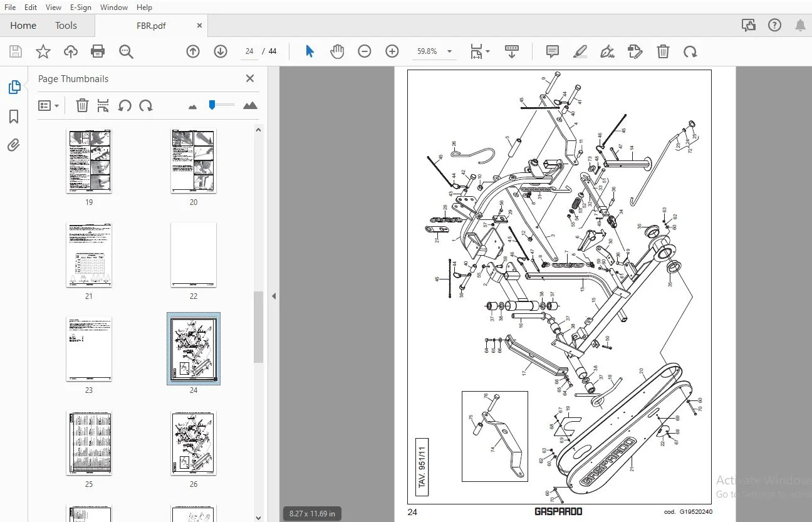Rotate thumbnail pages clockwise
The image size is (812, 522).
coord(146,105)
